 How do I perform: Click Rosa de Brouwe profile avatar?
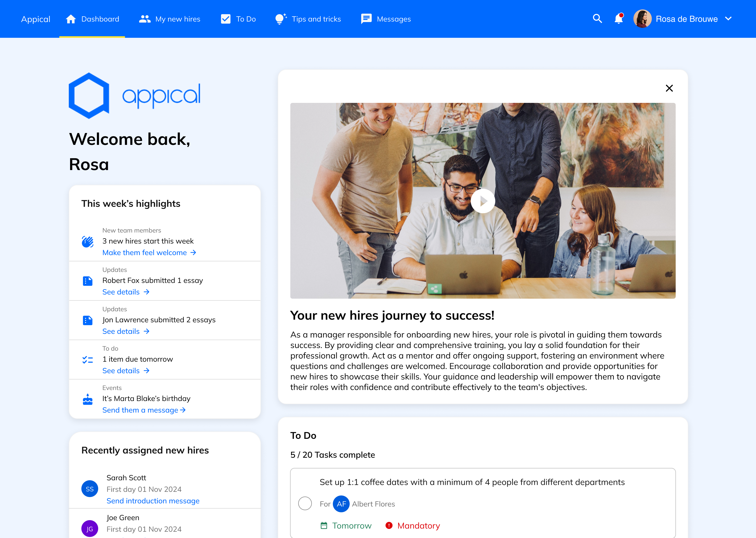642,19
